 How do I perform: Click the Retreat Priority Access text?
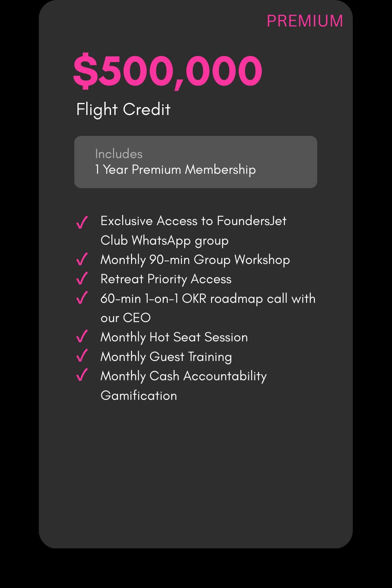[166, 279]
